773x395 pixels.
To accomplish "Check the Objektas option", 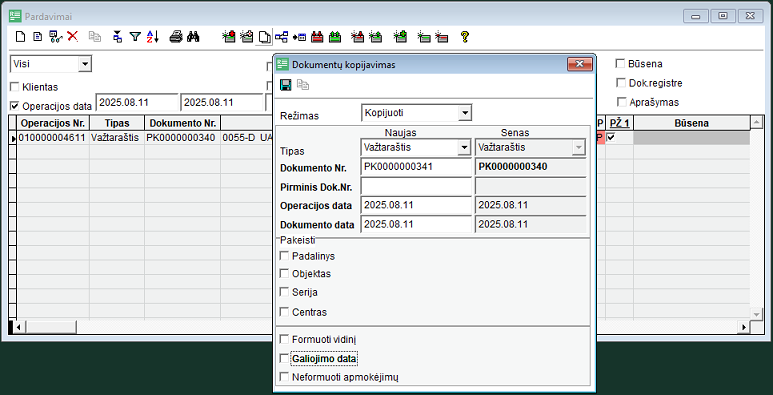I will [284, 273].
